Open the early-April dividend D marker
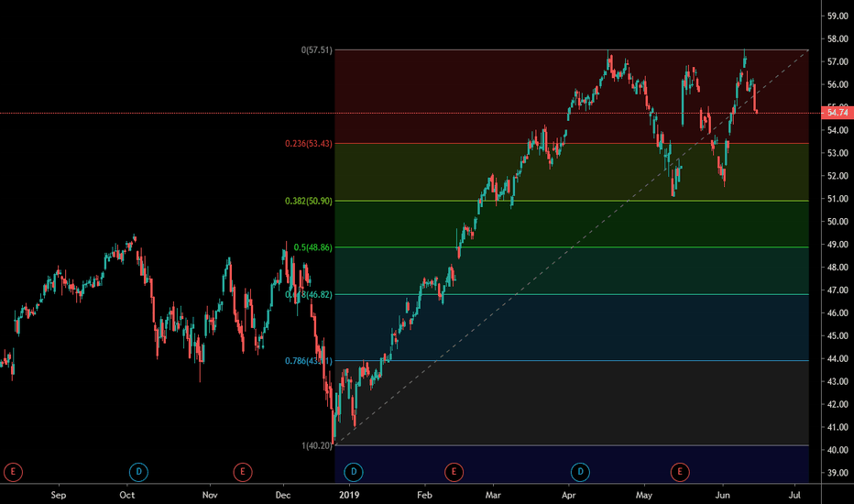Image resolution: width=854 pixels, height=504 pixels. [580, 472]
